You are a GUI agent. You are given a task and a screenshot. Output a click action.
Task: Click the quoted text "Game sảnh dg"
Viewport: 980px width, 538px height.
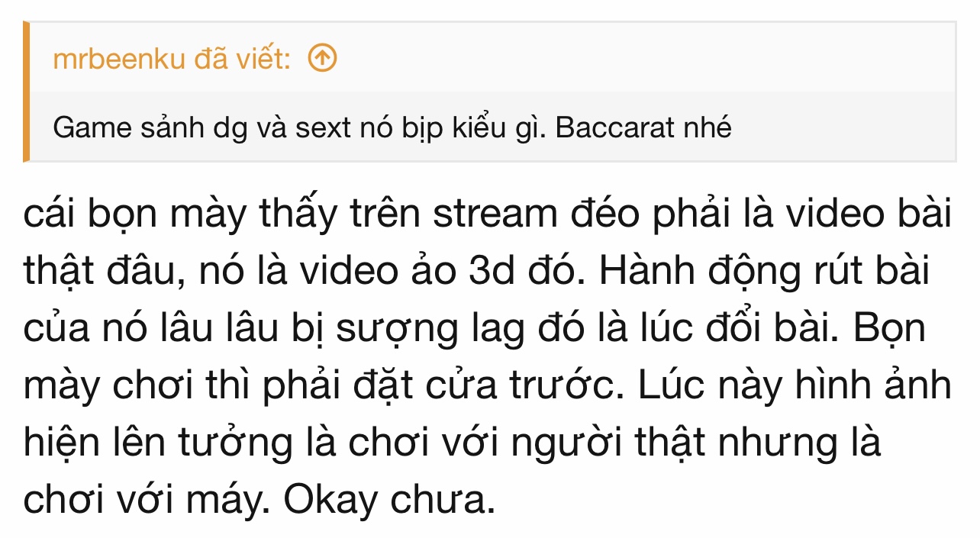[150, 128]
